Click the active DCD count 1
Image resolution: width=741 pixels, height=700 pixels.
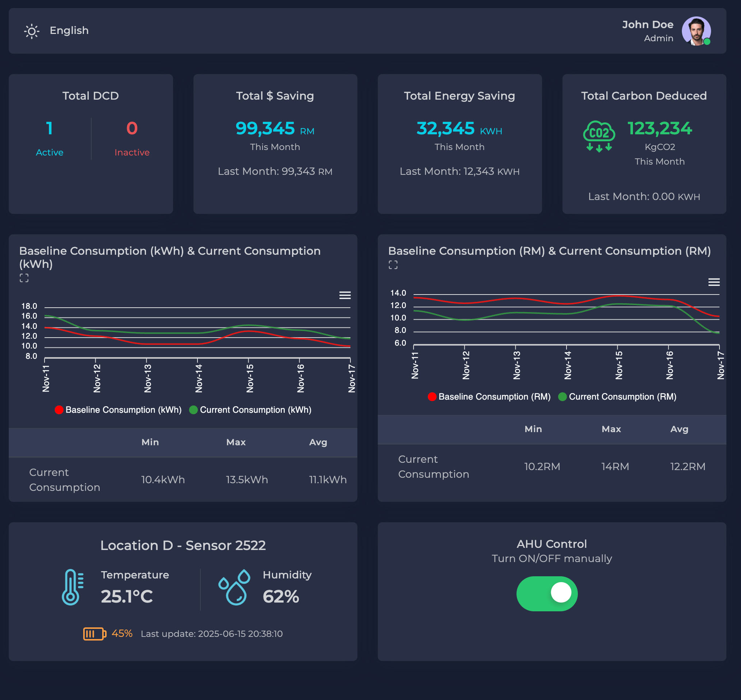click(49, 128)
